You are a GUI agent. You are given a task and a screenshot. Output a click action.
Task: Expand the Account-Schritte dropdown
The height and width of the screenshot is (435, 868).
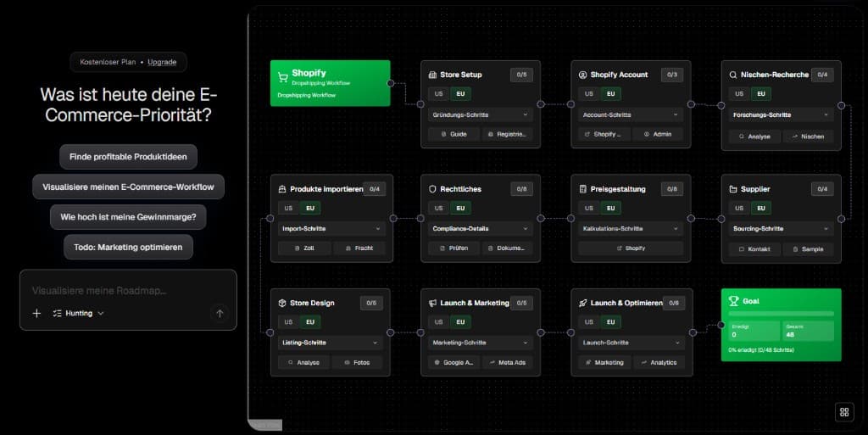pyautogui.click(x=631, y=115)
